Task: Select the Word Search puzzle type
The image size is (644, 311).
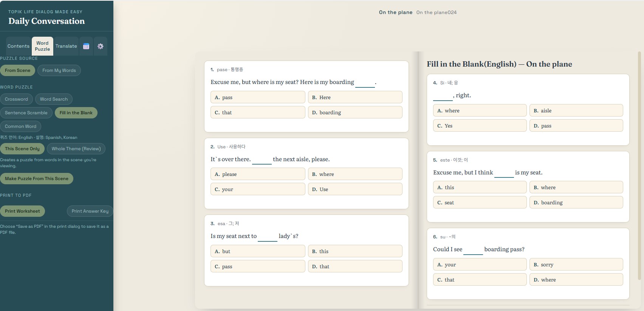Action: (54, 99)
